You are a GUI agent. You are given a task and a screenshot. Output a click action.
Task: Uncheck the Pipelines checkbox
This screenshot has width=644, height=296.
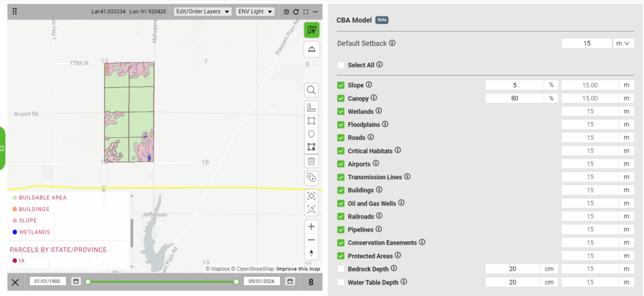(340, 229)
